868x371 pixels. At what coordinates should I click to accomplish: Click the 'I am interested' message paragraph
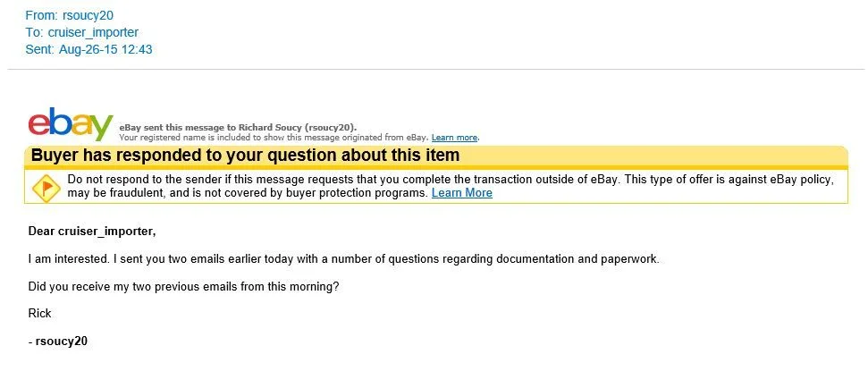point(344,258)
